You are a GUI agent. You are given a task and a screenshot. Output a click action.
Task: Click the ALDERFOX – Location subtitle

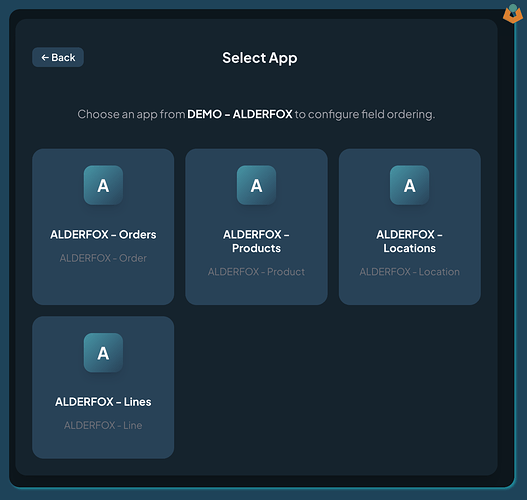pos(409,272)
